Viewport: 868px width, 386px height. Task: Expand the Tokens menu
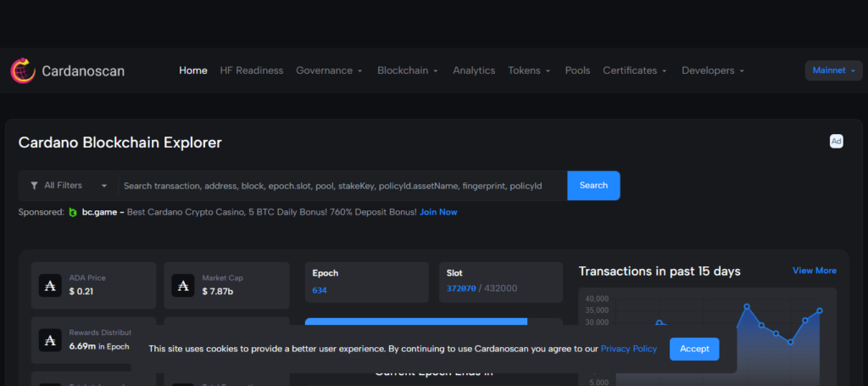coord(529,71)
